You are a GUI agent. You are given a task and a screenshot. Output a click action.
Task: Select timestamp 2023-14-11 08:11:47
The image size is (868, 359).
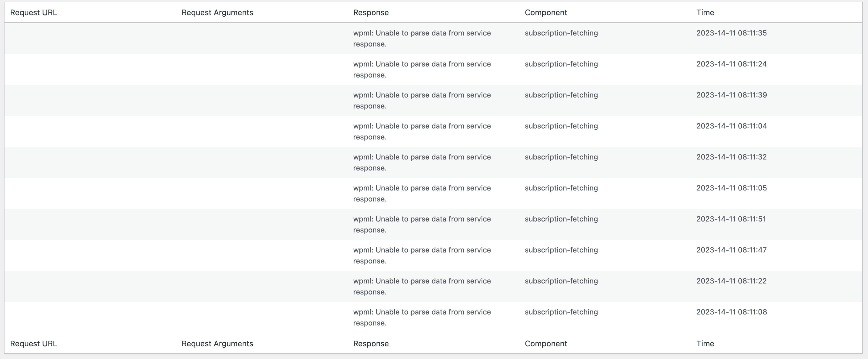coord(731,250)
